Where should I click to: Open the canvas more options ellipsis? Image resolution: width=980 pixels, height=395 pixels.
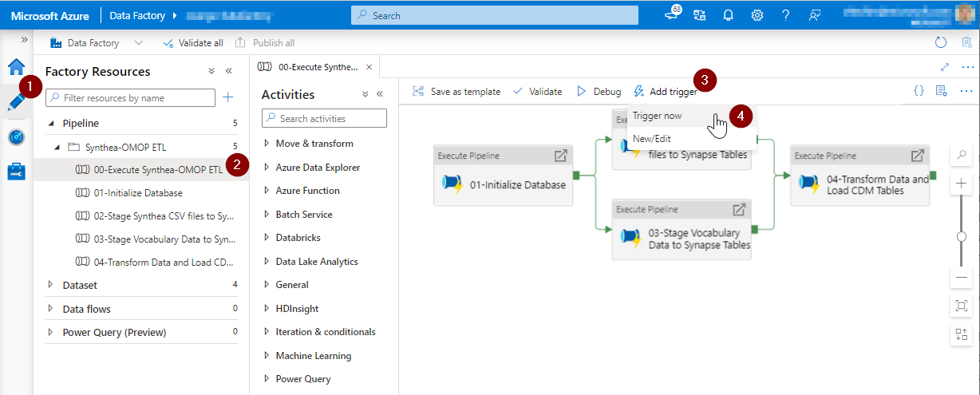966,91
